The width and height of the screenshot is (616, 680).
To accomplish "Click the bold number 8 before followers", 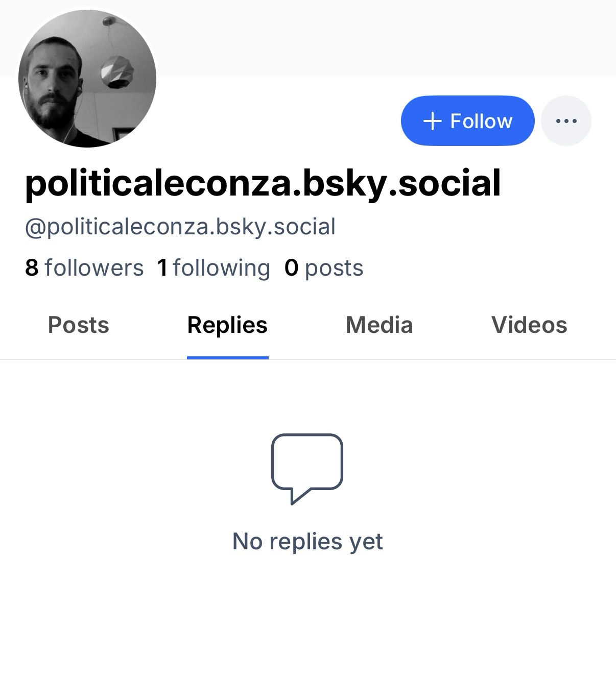I will click(x=32, y=268).
